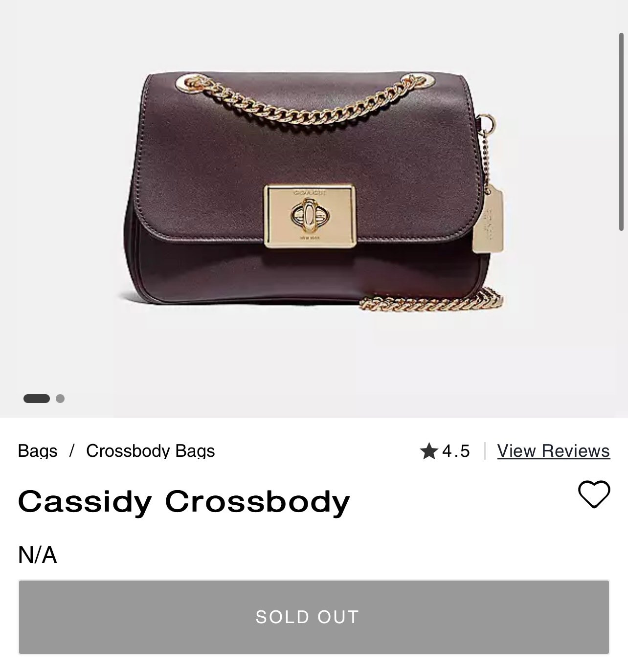Click the gold turnlock clasp on bag
Image resolution: width=628 pixels, height=672 pixels.
pos(310,216)
